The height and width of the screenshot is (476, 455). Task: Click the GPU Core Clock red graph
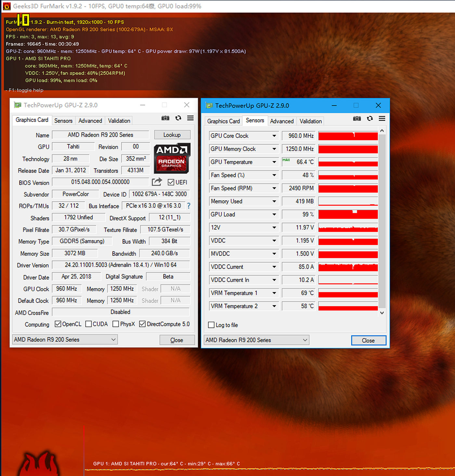[x=348, y=136]
